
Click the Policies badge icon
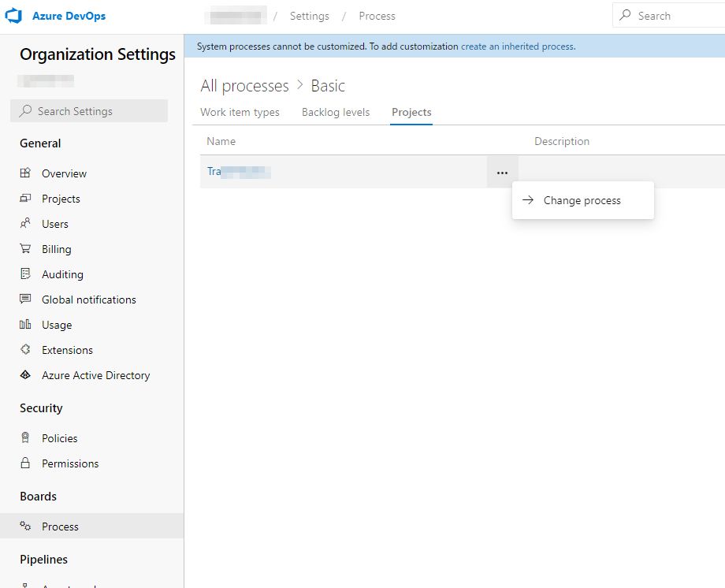[x=25, y=437]
